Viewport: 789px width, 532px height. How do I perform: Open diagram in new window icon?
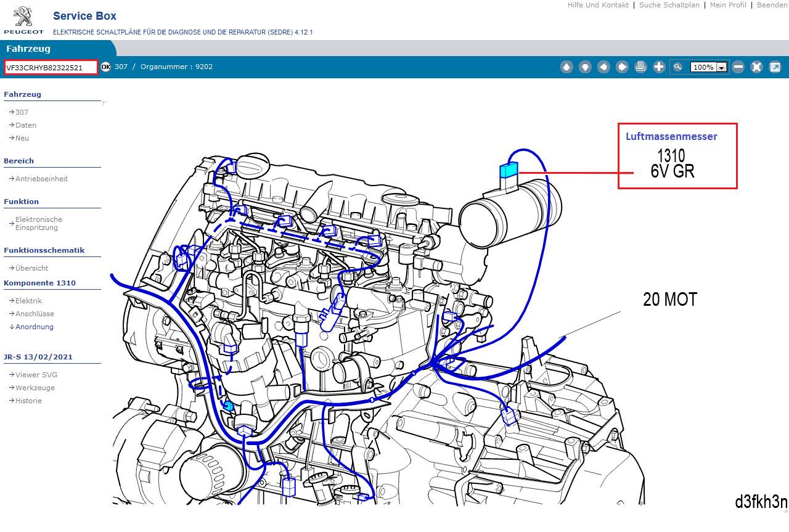(x=775, y=67)
